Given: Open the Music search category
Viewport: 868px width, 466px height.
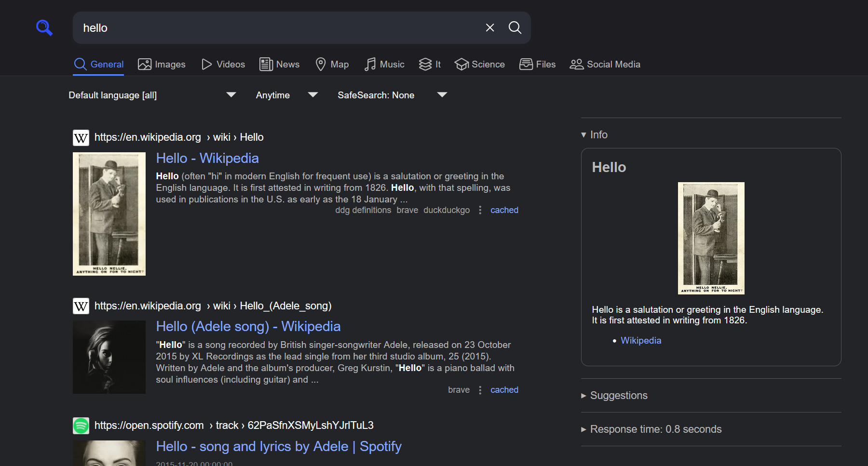Looking at the screenshot, I should pyautogui.click(x=384, y=64).
